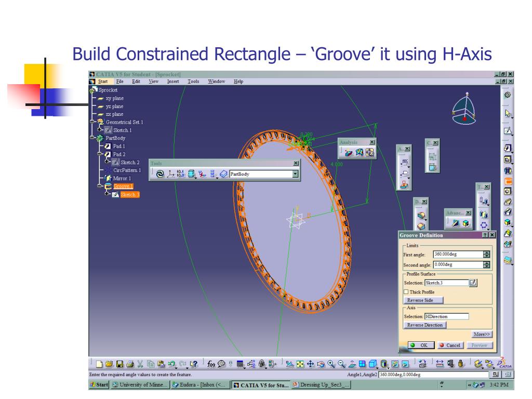Click the Reverse Direction button
Screen dimensions: 532x399
coord(425,325)
